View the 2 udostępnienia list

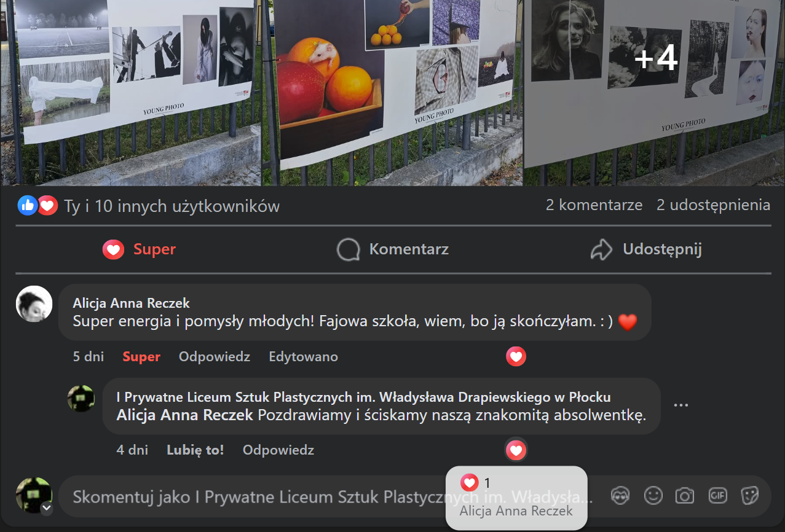713,205
